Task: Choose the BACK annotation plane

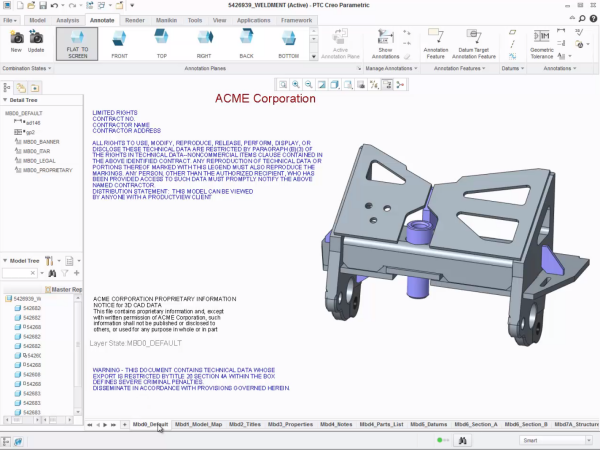Action: (x=246, y=44)
